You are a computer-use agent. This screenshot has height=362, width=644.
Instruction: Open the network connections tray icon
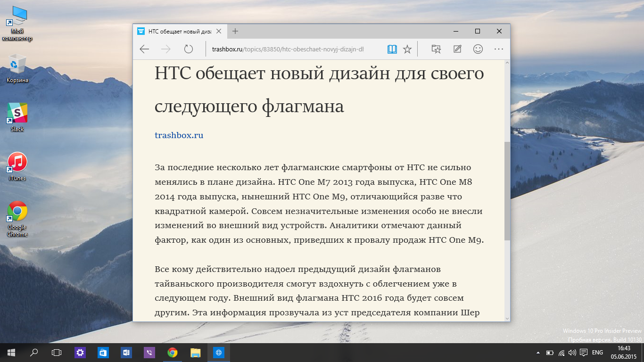point(561,353)
